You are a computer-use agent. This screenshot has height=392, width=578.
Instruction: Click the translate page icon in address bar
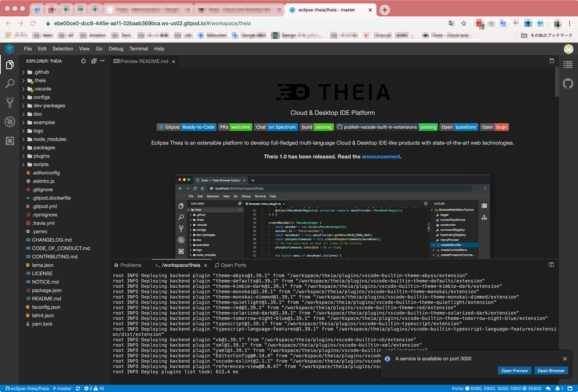click(x=451, y=23)
